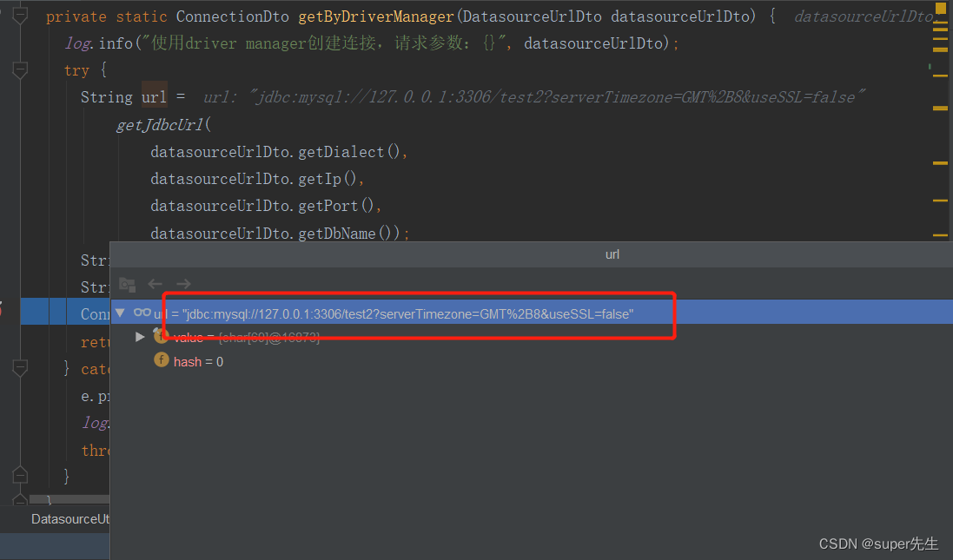This screenshot has width=953, height=560.
Task: Click datasourceUrlDto.getPort() line
Action: pos(266,206)
